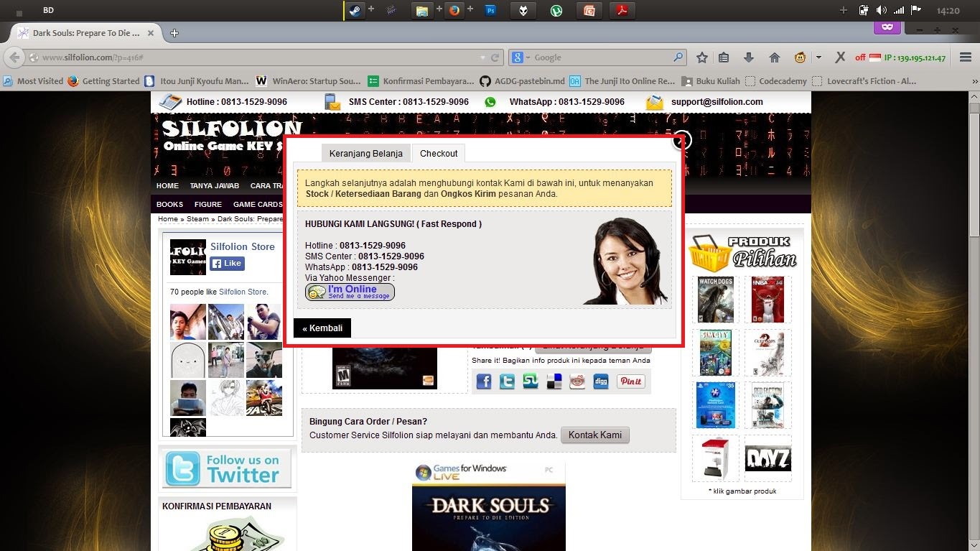Show the bookmarks list toolbar icon

(724, 57)
